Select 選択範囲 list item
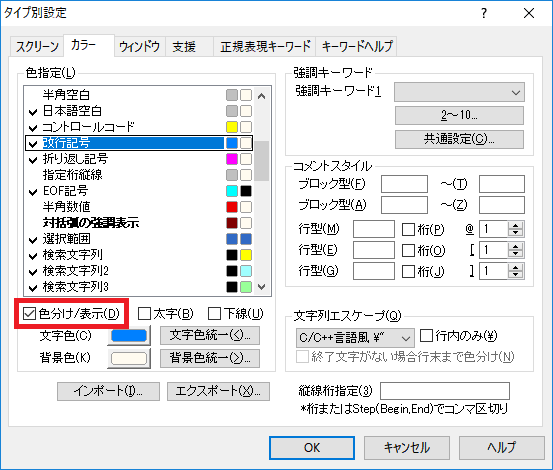The image size is (553, 470). click(139, 239)
